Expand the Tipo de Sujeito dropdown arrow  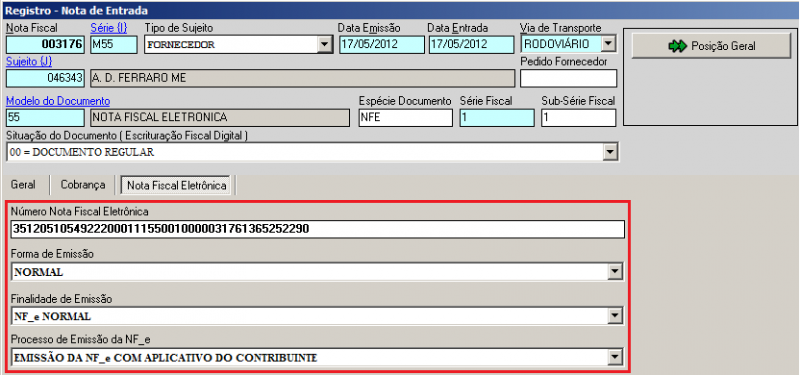click(323, 44)
